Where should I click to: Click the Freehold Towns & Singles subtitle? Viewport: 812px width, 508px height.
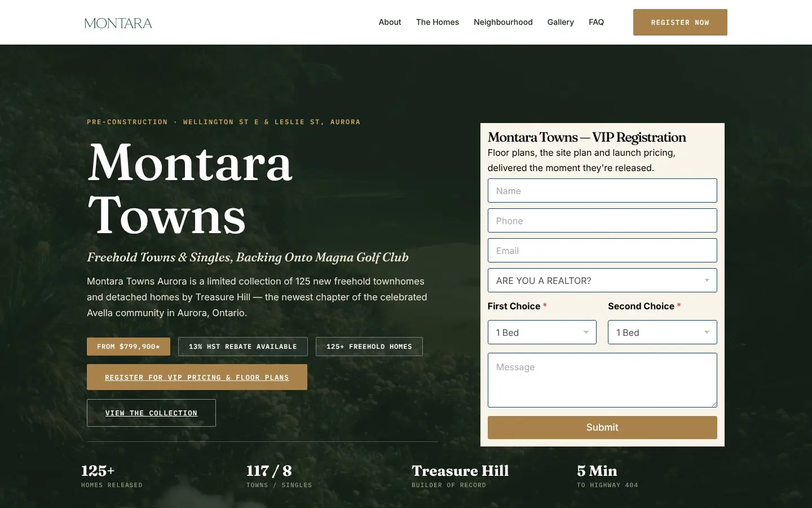(248, 257)
